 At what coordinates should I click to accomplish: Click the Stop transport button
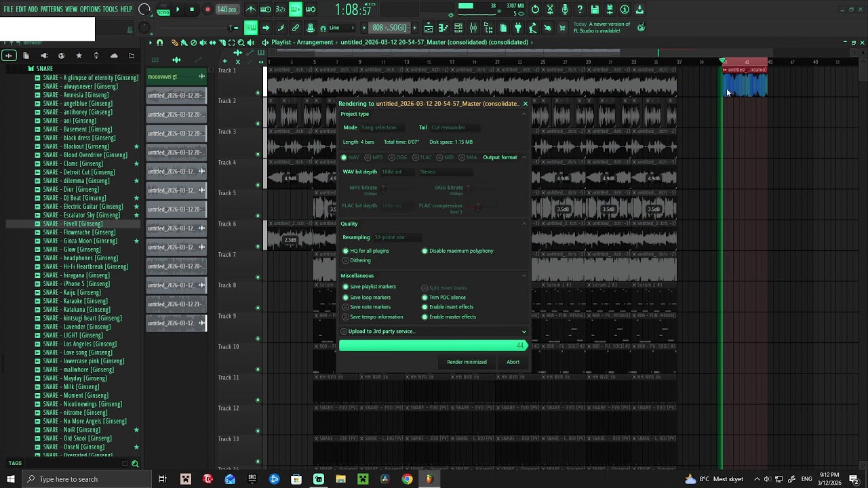(x=192, y=9)
